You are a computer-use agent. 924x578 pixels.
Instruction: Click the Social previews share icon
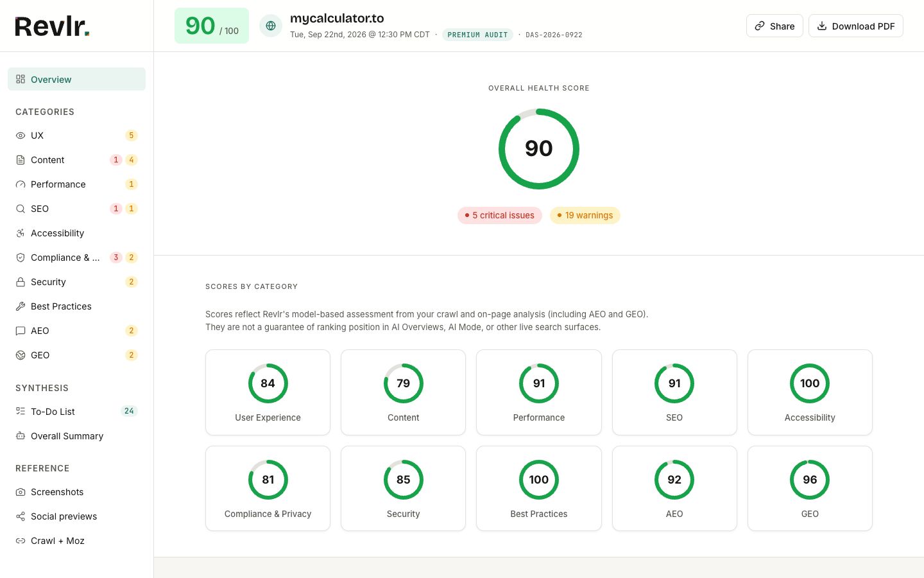pyautogui.click(x=21, y=516)
